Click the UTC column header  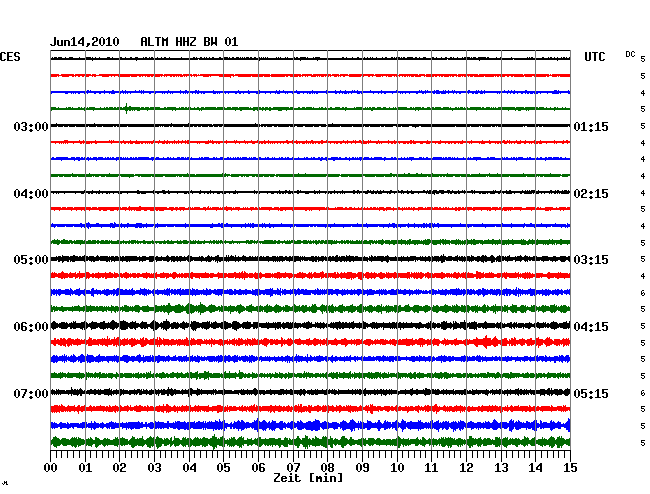click(594, 57)
